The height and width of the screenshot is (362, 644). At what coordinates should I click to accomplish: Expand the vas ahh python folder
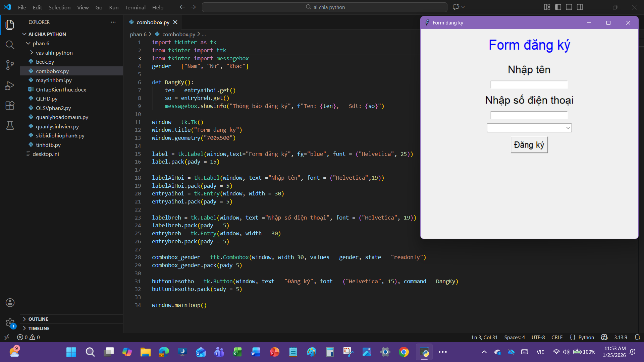pos(54,53)
